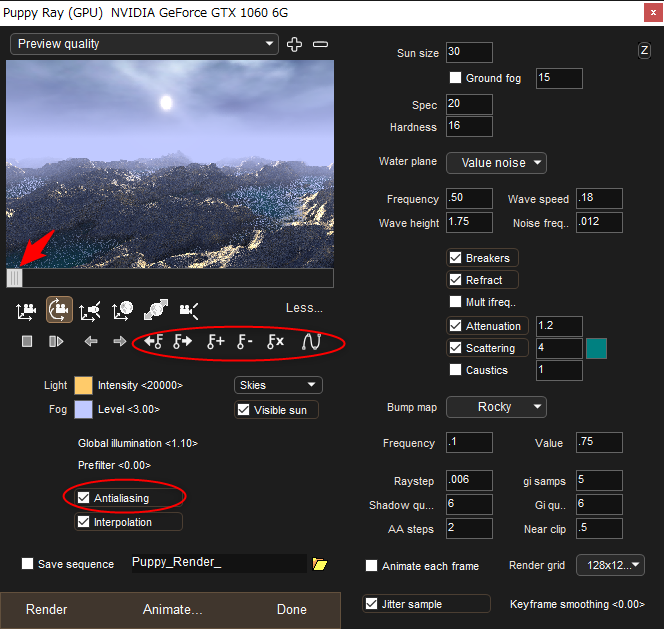Click the delete all keyframes icon
664x629 pixels.
276,341
